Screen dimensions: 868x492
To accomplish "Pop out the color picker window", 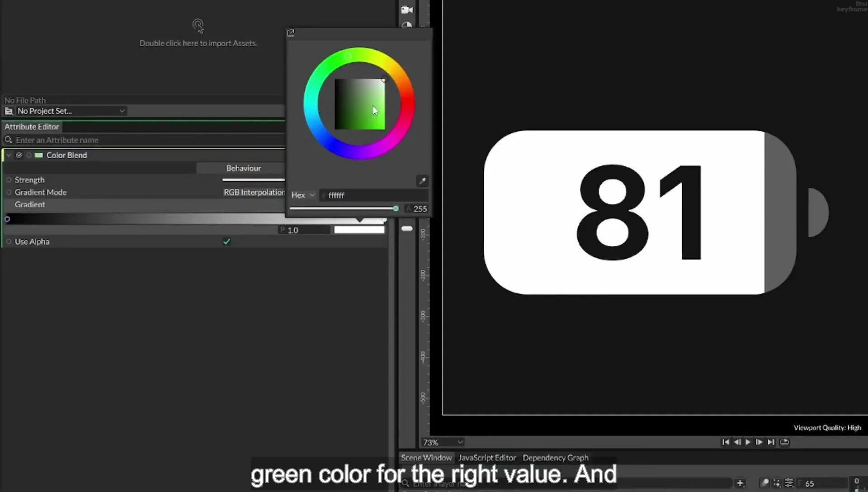I will pos(291,33).
